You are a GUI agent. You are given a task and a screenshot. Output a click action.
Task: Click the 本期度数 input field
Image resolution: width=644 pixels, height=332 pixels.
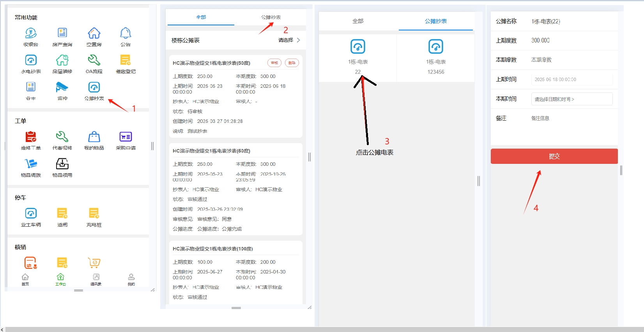point(571,60)
